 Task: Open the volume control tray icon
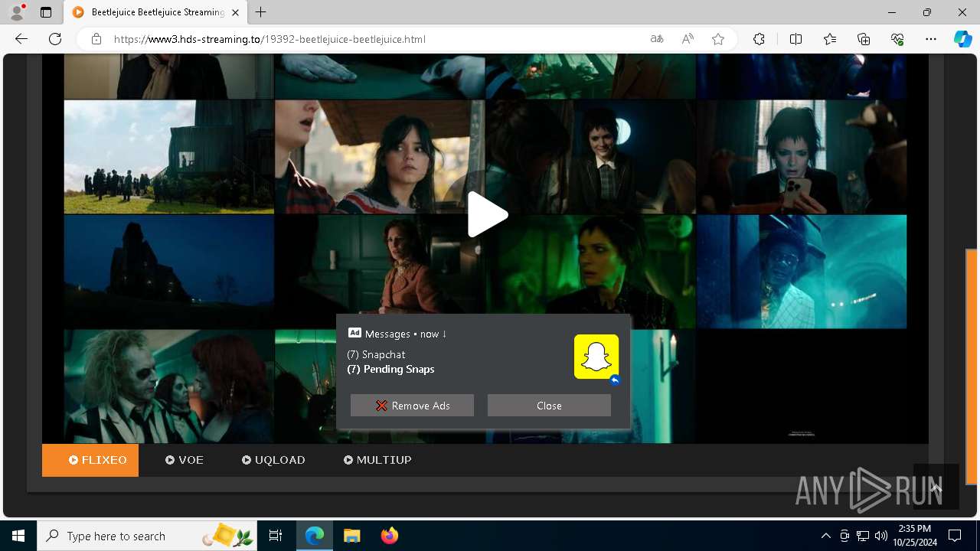[881, 536]
